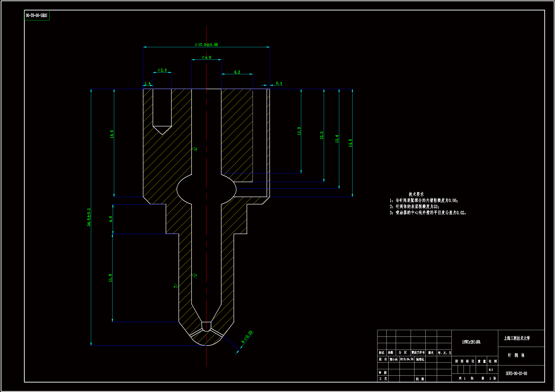This screenshot has width=555, height=392.
Task: Select the 34.5±0.2 overall length dimension
Action: [x=89, y=217]
